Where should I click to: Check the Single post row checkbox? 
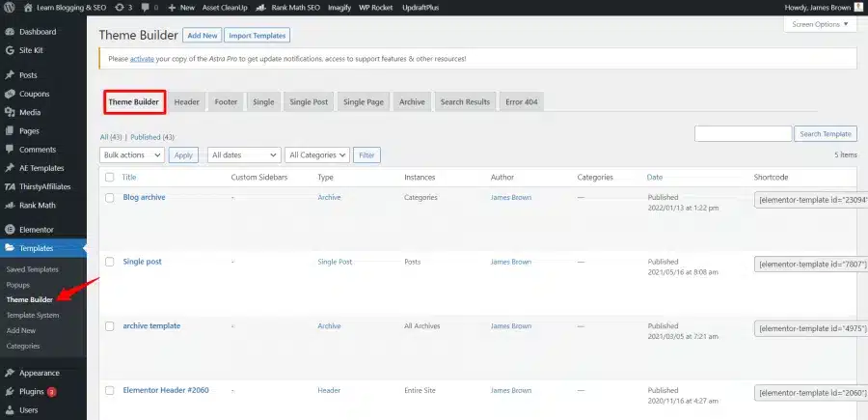click(x=110, y=262)
